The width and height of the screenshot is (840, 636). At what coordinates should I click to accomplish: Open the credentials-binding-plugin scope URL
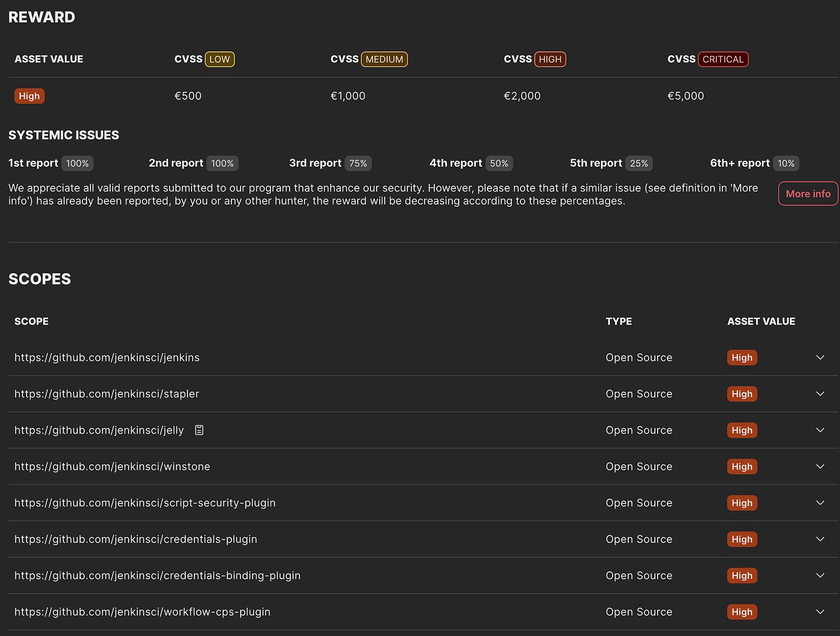click(x=157, y=575)
